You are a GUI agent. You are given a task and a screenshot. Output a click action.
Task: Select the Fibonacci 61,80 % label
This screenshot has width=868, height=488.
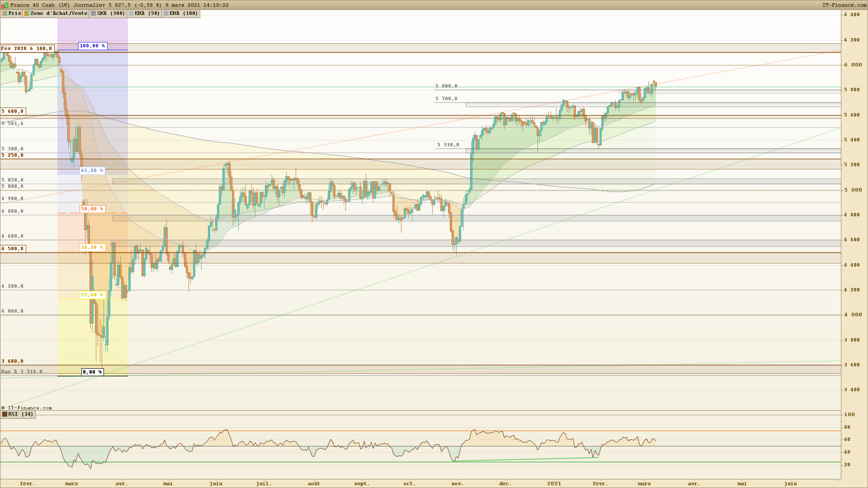(92, 171)
